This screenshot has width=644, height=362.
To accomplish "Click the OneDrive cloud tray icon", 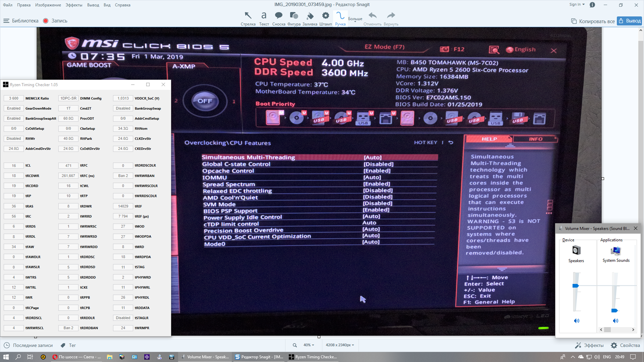I will pyautogui.click(x=581, y=357).
